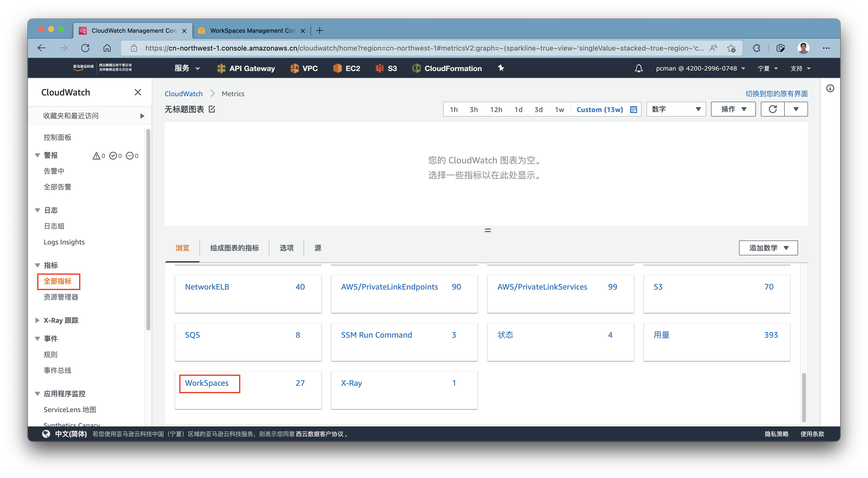868x478 pixels.
Task: Close the CloudWatch sidebar panel
Action: click(x=138, y=92)
